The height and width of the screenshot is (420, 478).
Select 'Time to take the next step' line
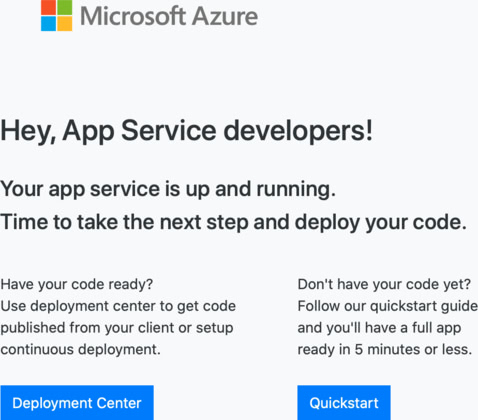click(234, 222)
